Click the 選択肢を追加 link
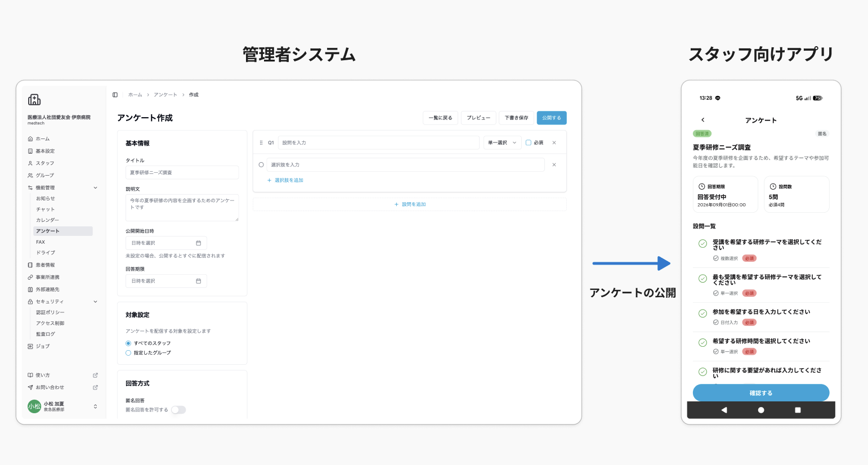Viewport: 868px width, 465px height. pyautogui.click(x=285, y=181)
